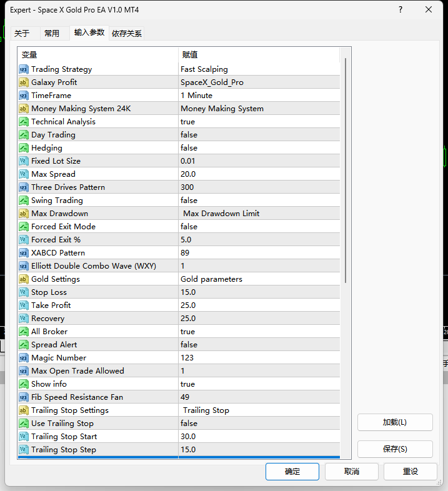Click the boolean icon beside Show info
Screen dimensions: 448x491
pos(24,384)
